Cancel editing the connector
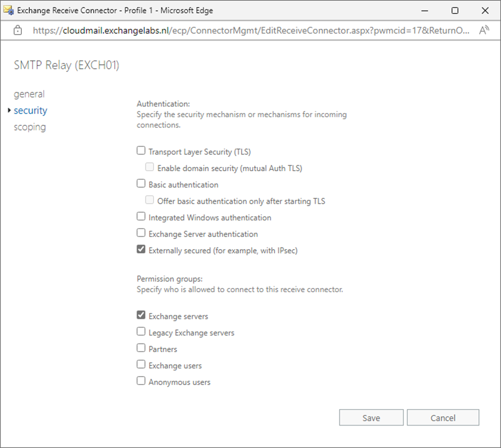This screenshot has height=448, width=501. [443, 418]
